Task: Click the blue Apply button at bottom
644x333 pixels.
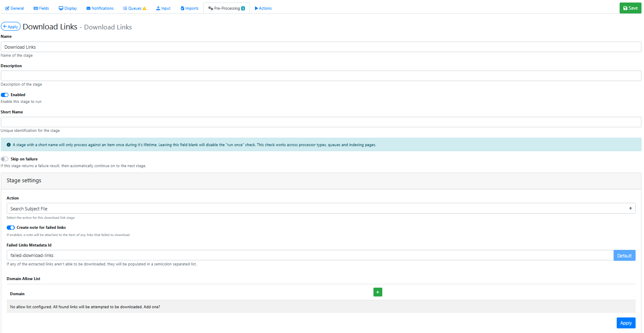Action: coord(626,323)
